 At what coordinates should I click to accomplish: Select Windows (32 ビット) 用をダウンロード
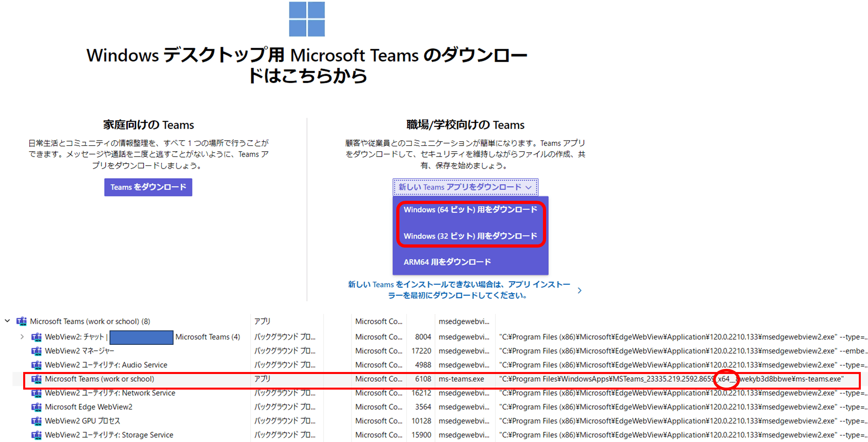pos(470,236)
